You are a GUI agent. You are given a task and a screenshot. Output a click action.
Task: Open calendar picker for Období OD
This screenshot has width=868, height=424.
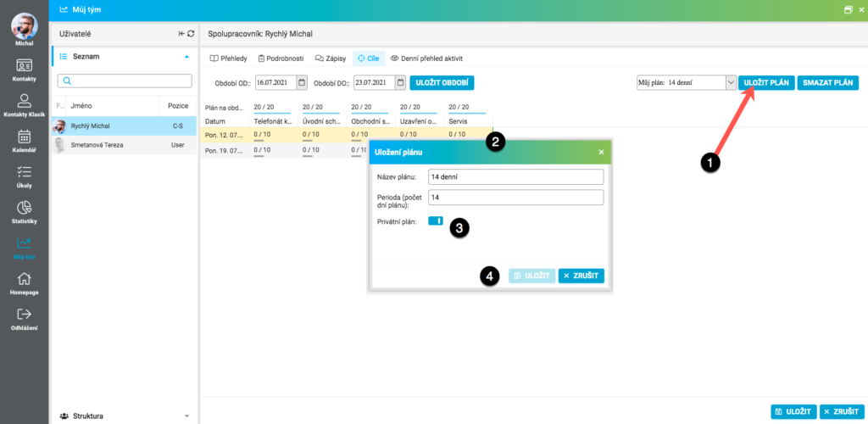[302, 83]
